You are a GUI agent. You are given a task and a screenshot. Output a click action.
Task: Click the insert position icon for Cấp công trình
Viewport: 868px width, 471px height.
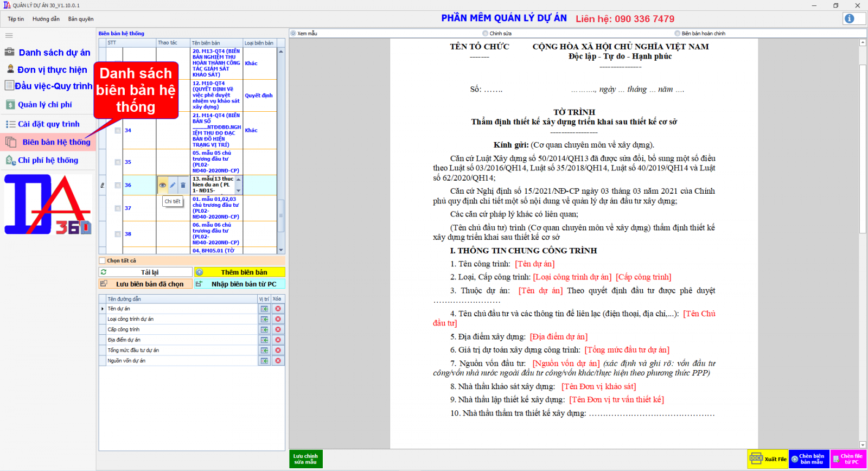click(x=264, y=329)
